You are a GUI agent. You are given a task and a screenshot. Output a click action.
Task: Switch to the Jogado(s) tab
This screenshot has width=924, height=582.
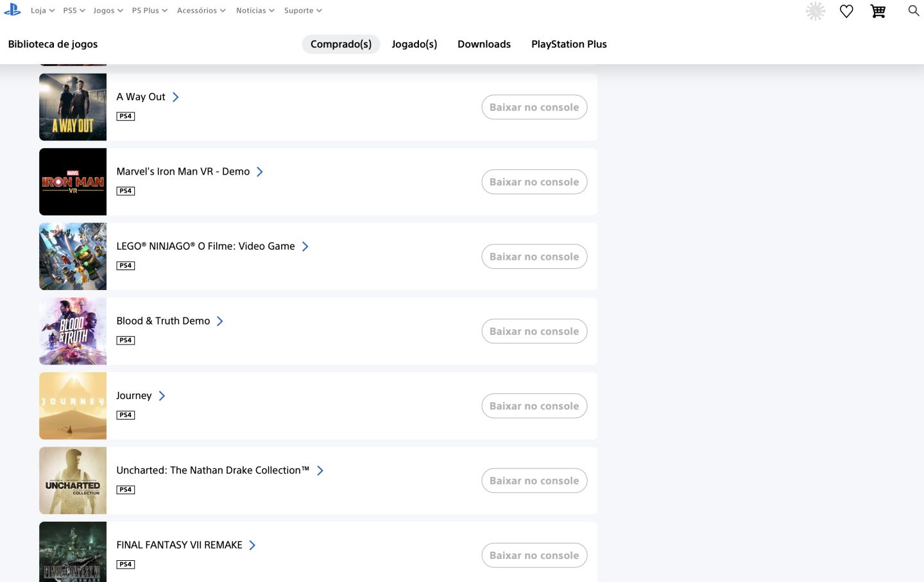click(415, 44)
